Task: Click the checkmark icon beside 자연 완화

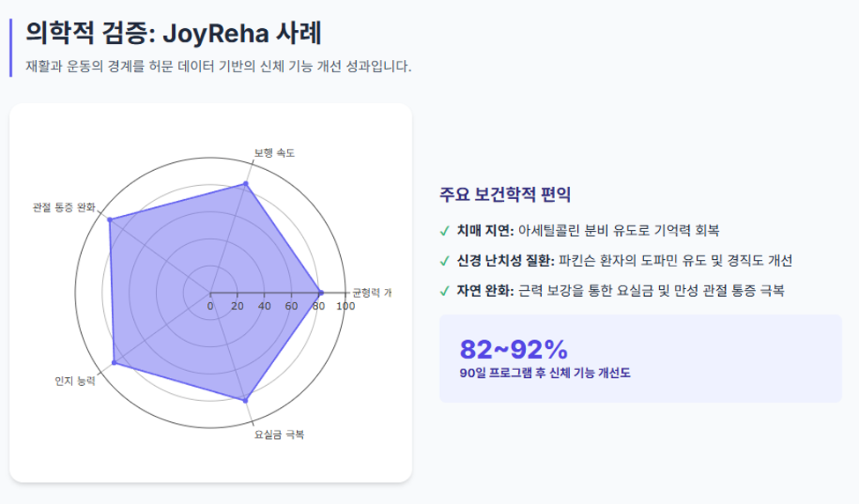Action: pos(444,291)
